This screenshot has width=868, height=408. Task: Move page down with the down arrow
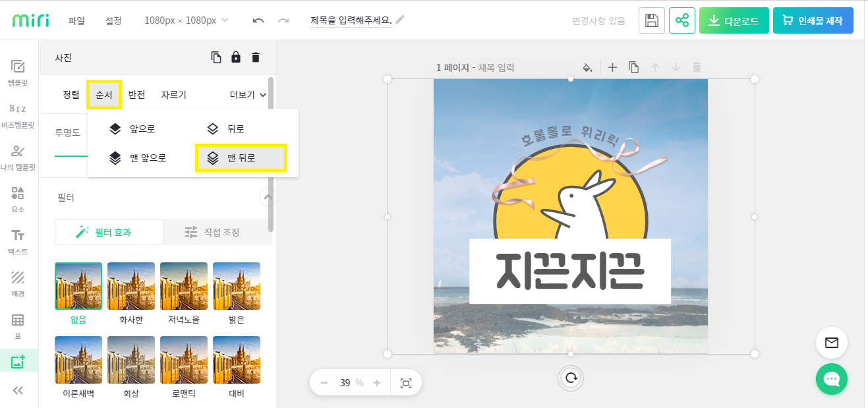pos(676,67)
